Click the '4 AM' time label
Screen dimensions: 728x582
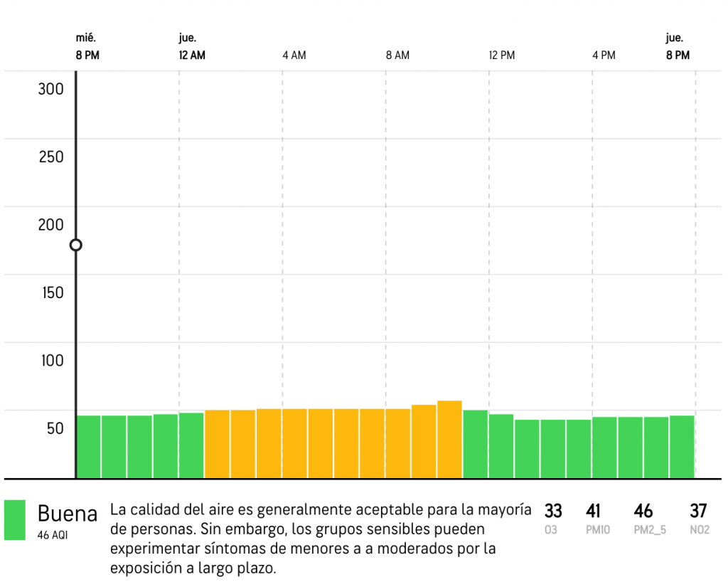coord(294,55)
